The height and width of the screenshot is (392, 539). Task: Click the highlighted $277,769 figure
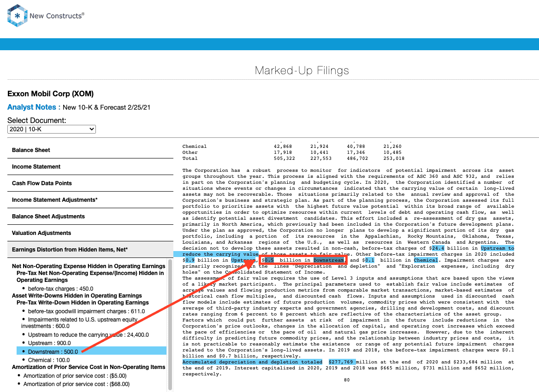tap(342, 362)
